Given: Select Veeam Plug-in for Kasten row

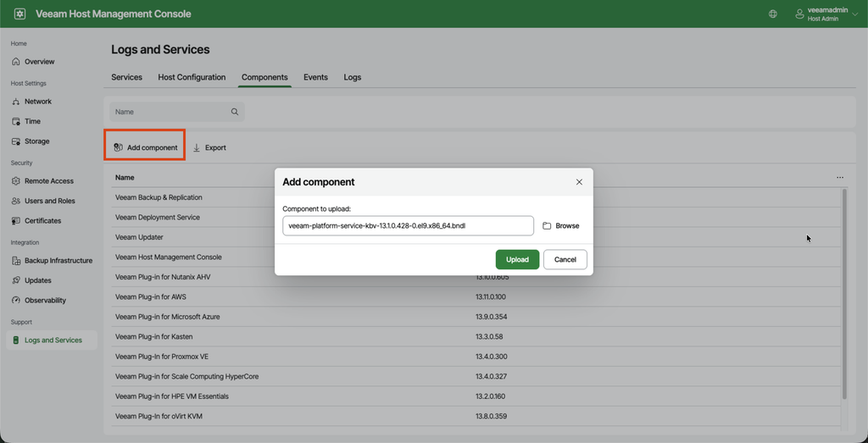Looking at the screenshot, I should pyautogui.click(x=476, y=337).
